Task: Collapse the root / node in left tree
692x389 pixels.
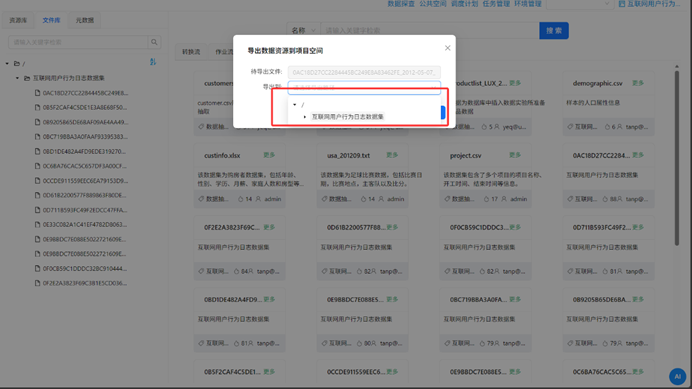Action: coord(7,64)
